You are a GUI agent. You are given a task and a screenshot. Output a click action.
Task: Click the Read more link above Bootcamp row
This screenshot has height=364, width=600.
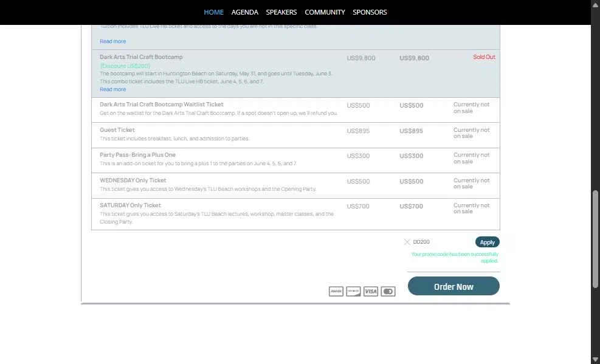[x=113, y=41]
